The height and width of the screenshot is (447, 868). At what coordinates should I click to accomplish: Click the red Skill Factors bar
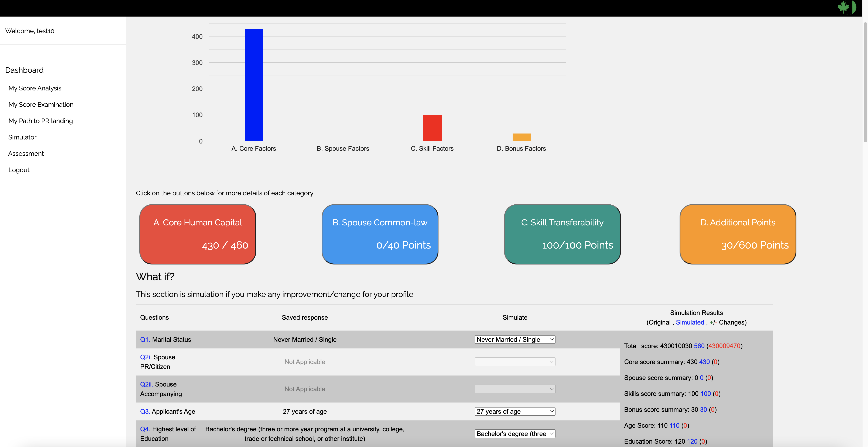(432, 128)
